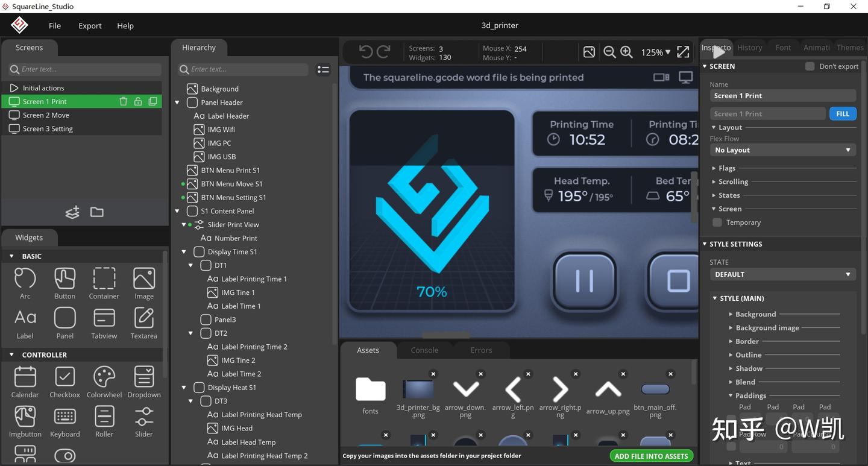Add a new screen with the layers icon

click(72, 212)
